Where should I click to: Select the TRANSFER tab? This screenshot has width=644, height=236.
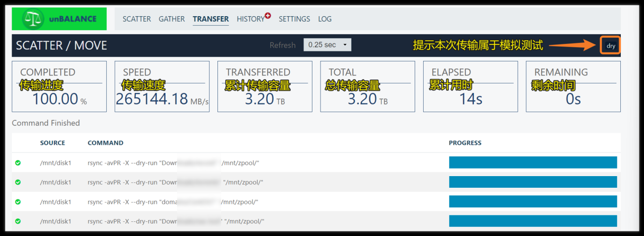tap(210, 19)
